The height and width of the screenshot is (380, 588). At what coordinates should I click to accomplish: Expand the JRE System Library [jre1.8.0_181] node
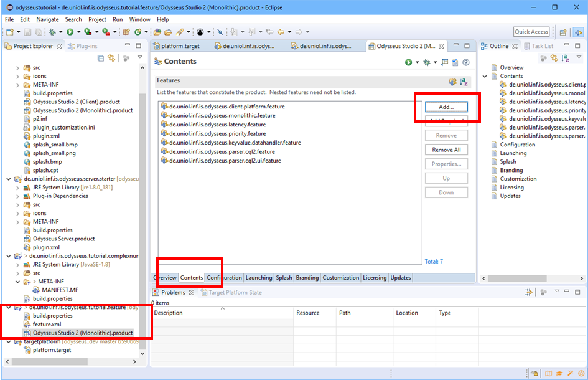pyautogui.click(x=17, y=188)
